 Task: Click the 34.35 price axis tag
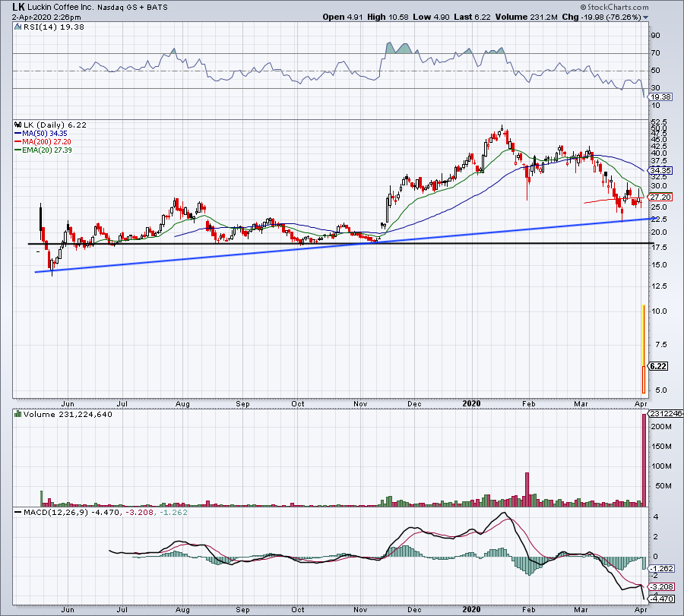[660, 170]
